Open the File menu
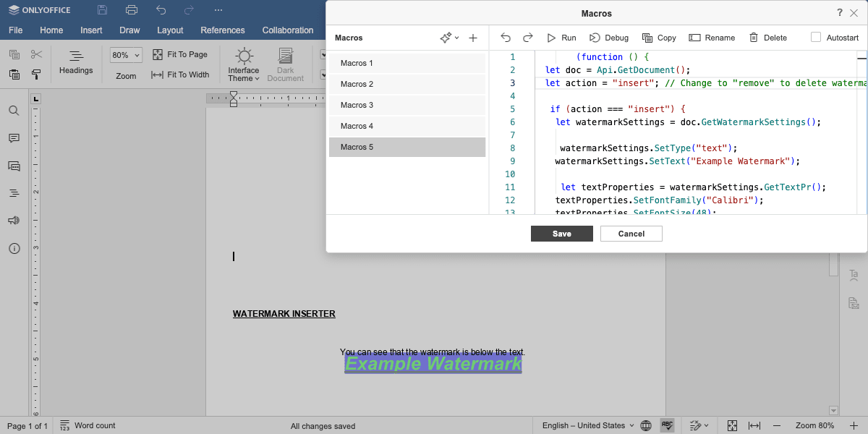This screenshot has height=434, width=868. pos(15,30)
